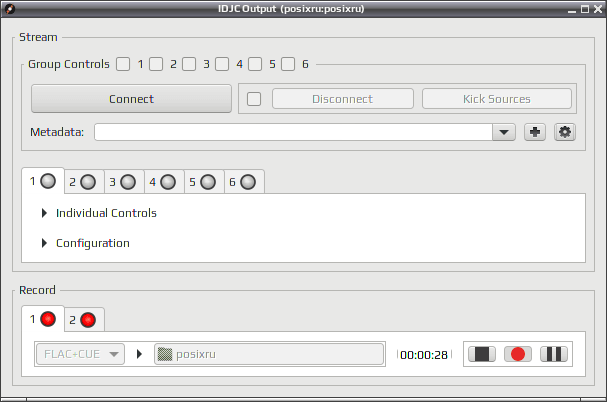Viewport: 607px width, 402px height.
Task: Select Record tab 1
Action: tap(43, 319)
